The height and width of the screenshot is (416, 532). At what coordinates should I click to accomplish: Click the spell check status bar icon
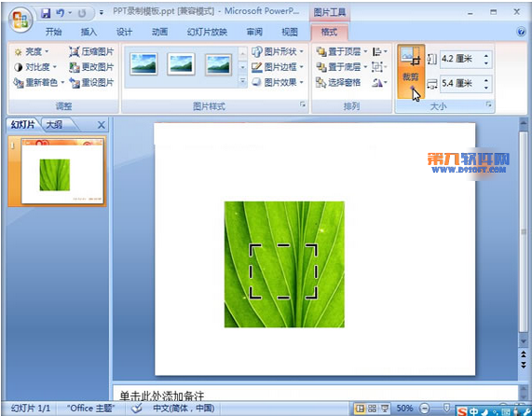pos(136,409)
